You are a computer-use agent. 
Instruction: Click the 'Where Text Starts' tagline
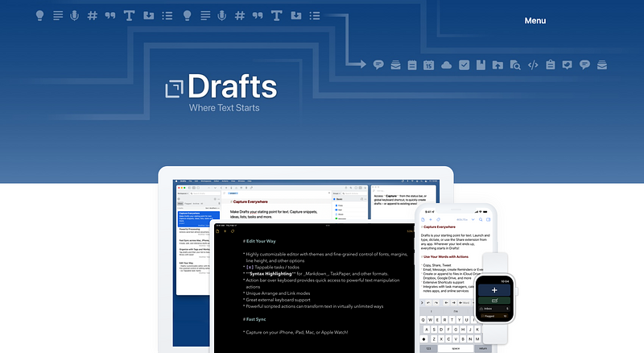225,108
